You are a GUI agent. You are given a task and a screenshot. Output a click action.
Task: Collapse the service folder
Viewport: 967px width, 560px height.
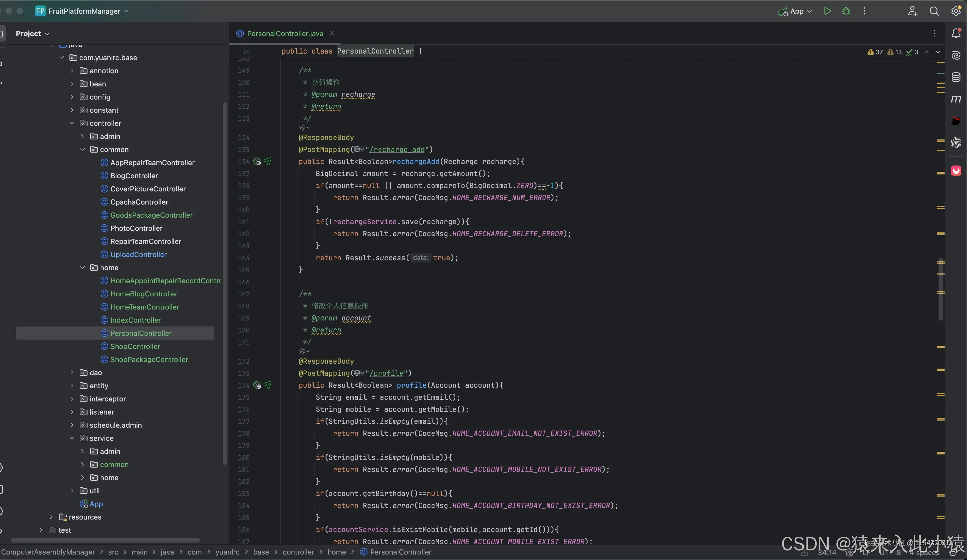pos(72,438)
